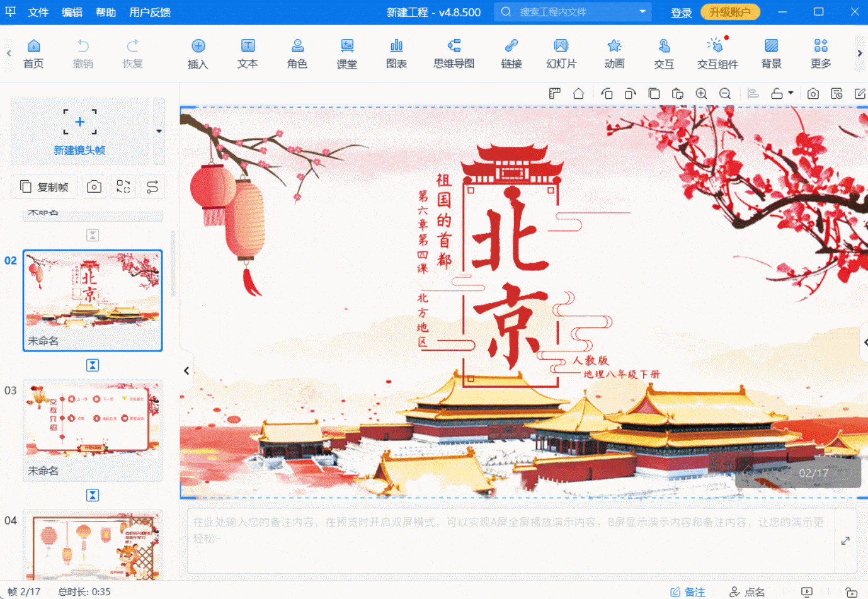Viewport: 868px width, 599px height.
Task: Click the 复制帧 copy frame button
Action: [x=44, y=186]
